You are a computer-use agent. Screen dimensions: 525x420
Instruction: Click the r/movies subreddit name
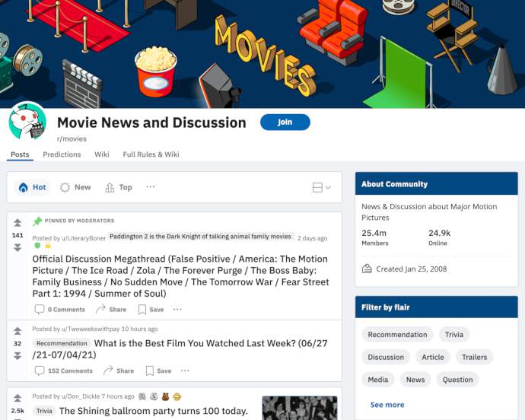72,138
